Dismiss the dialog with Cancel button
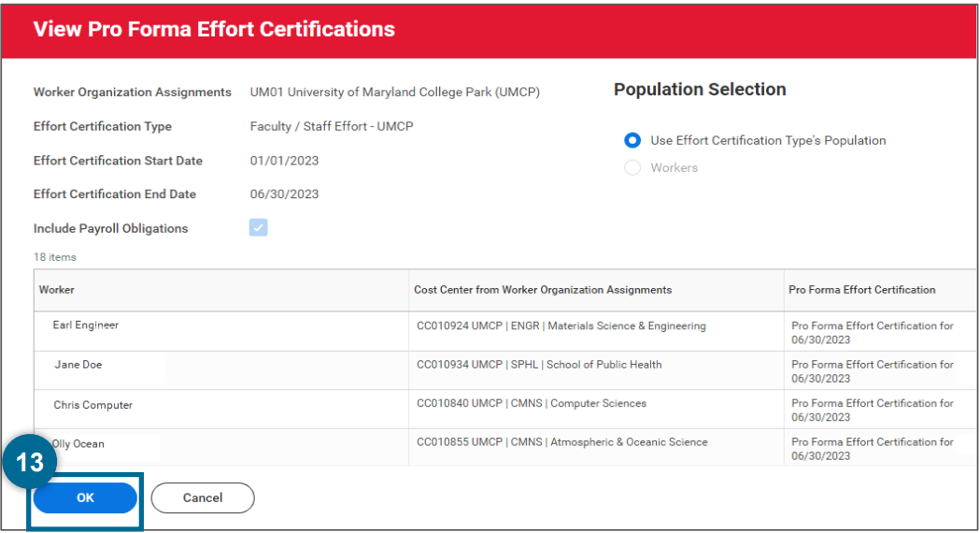980x533 pixels. pyautogui.click(x=203, y=498)
